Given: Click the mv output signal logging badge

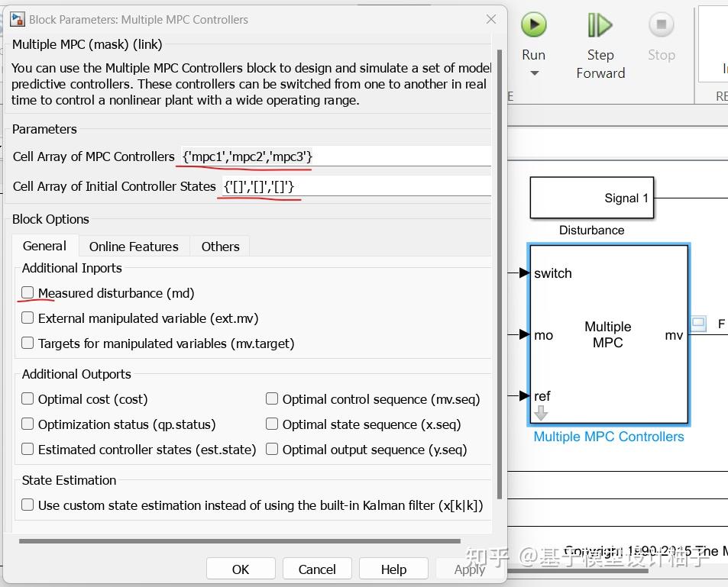Looking at the screenshot, I should [699, 323].
